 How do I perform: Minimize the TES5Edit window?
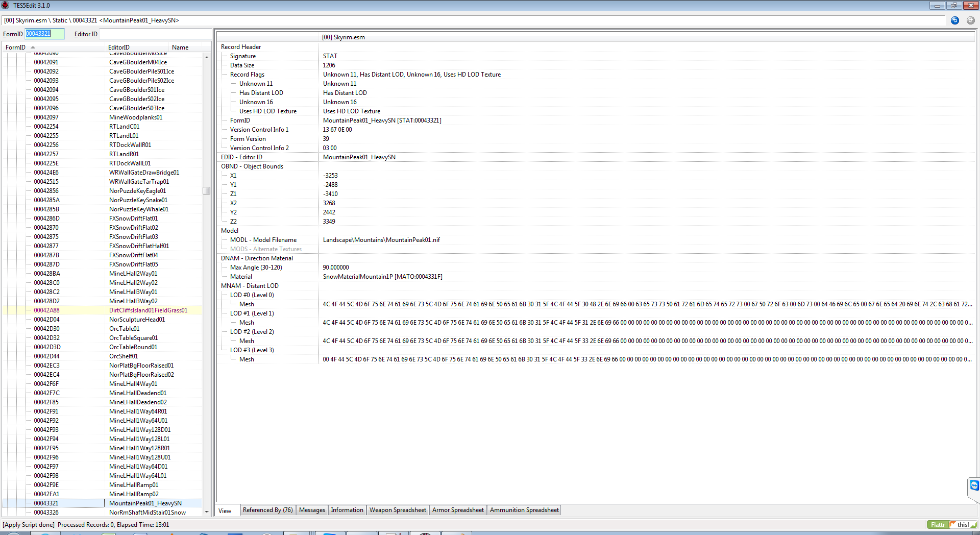tap(937, 6)
